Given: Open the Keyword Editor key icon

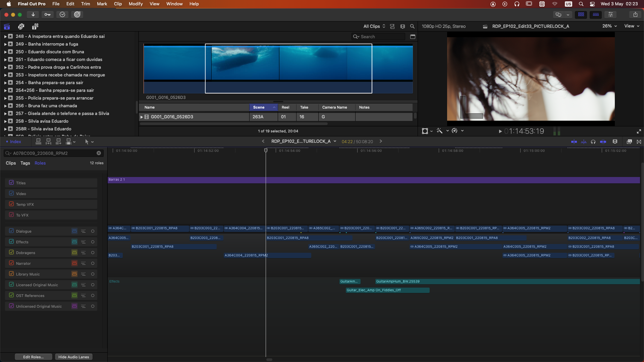Looking at the screenshot, I should point(48,14).
